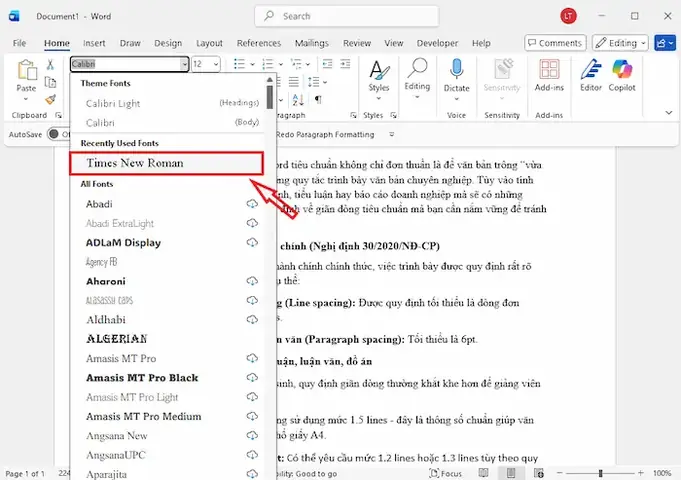681x480 pixels.
Task: Click the zoom slider handle
Action: pyautogui.click(x=601, y=473)
